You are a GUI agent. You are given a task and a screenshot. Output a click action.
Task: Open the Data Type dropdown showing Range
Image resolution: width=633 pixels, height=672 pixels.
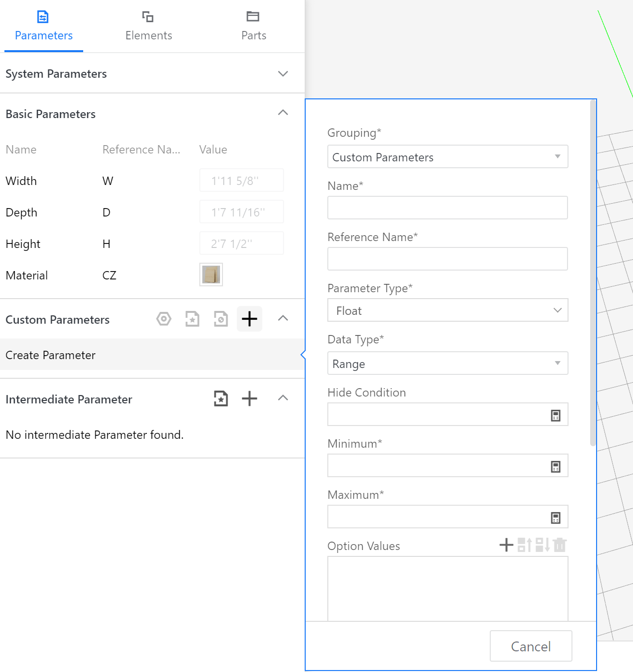[448, 364]
